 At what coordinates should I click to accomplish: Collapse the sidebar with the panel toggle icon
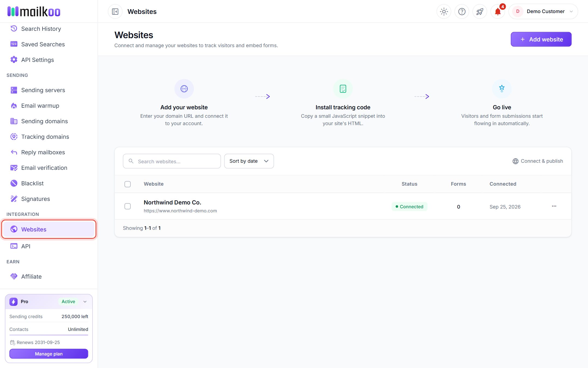(x=115, y=11)
